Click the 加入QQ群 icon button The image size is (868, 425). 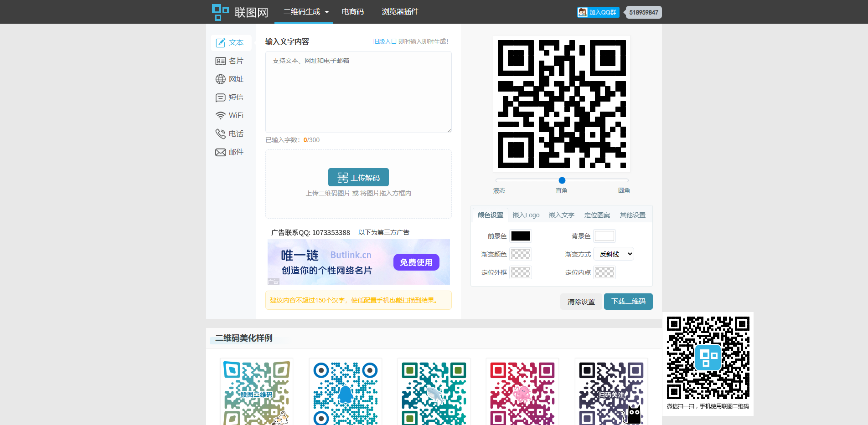click(598, 12)
